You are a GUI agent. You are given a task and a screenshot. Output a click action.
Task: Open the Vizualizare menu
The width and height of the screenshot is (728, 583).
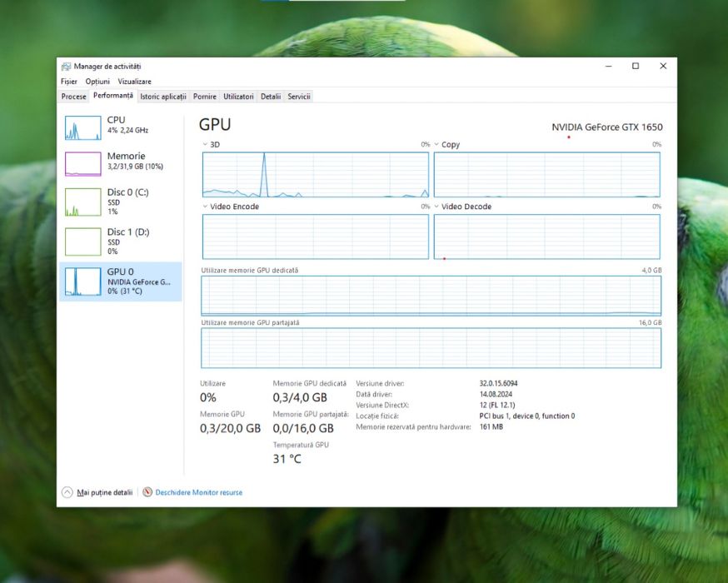click(x=135, y=82)
